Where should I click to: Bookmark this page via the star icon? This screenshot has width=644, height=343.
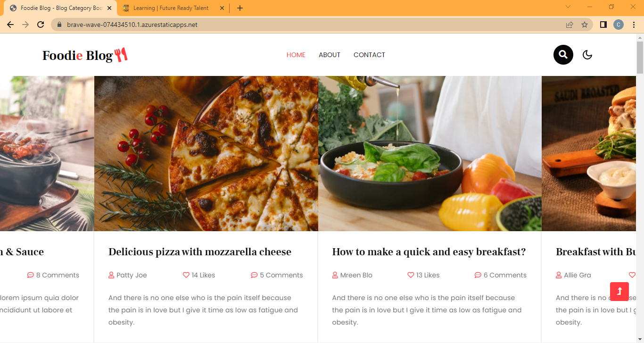click(585, 25)
